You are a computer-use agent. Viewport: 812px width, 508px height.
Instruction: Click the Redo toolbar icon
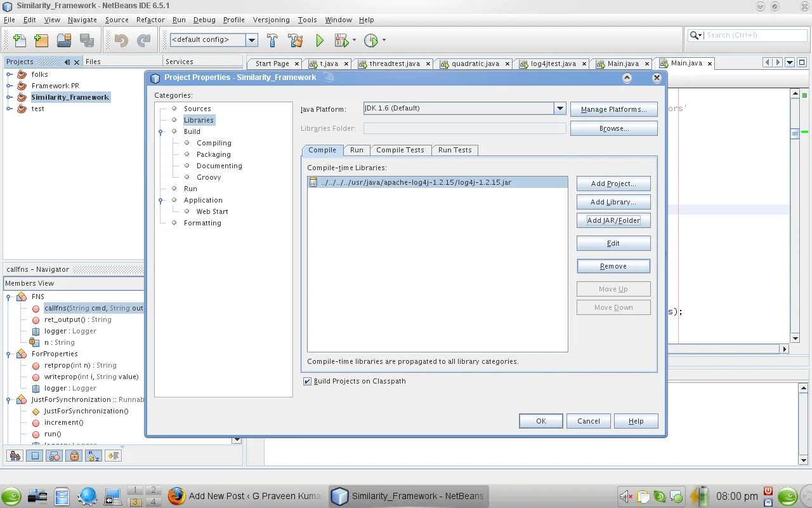pyautogui.click(x=144, y=41)
